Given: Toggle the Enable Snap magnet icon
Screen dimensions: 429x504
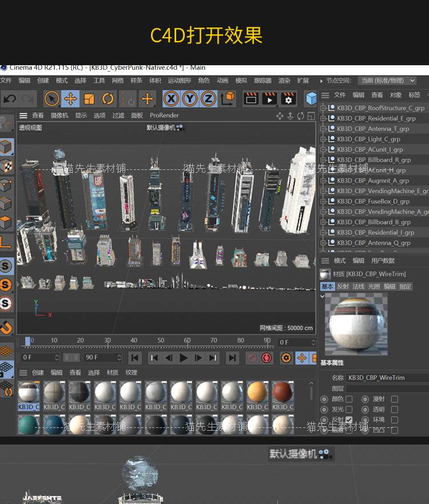Looking at the screenshot, I should pyautogui.click(x=6, y=327).
